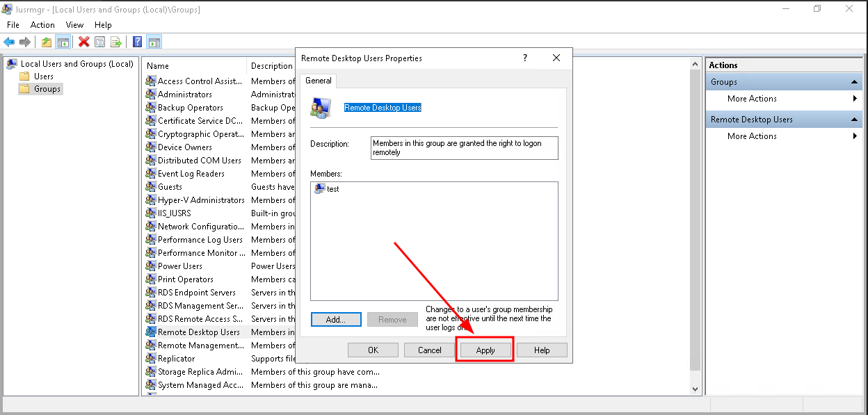Click the Up one level folder icon

coord(47,42)
